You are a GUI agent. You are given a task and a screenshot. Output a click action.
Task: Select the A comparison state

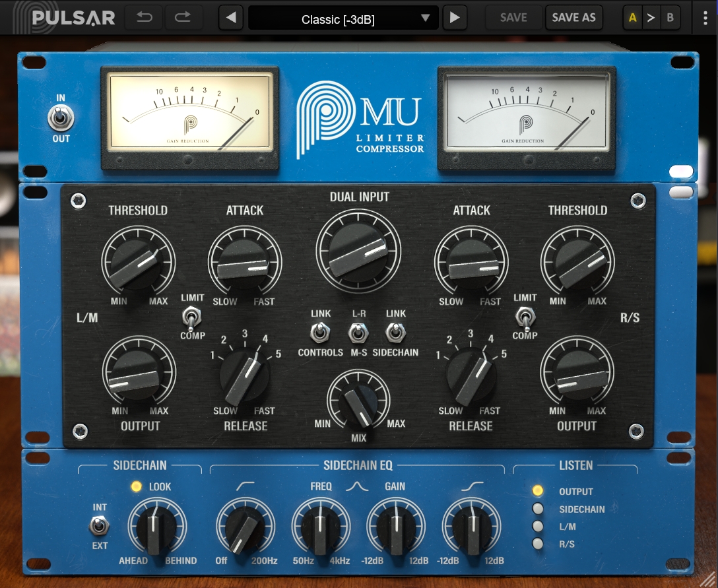(x=633, y=17)
